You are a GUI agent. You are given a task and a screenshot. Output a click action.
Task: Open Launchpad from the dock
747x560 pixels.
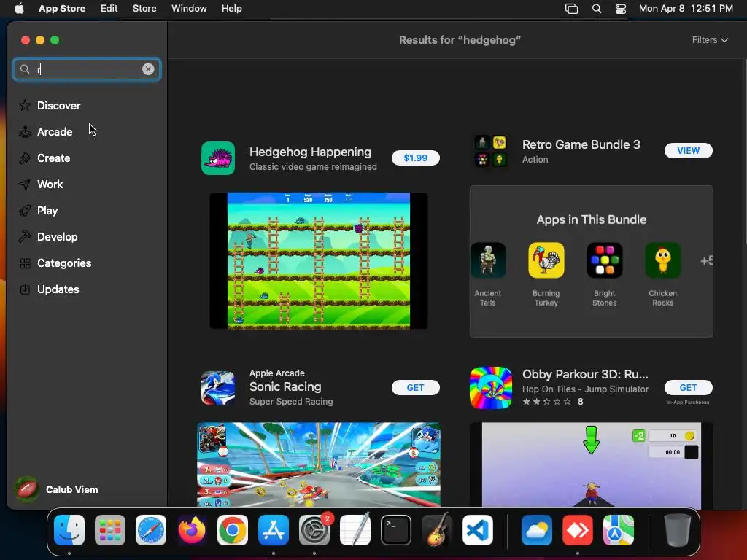coord(110,530)
